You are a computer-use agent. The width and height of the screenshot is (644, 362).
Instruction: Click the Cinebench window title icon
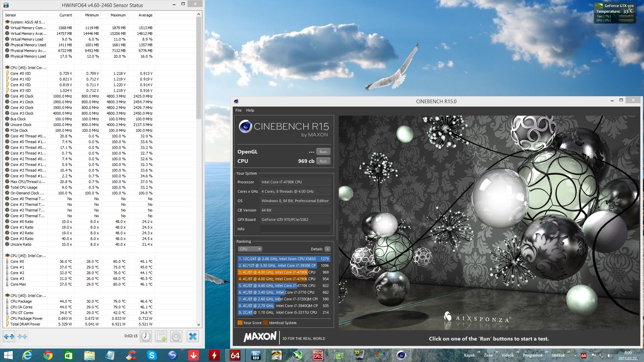pos(236,101)
